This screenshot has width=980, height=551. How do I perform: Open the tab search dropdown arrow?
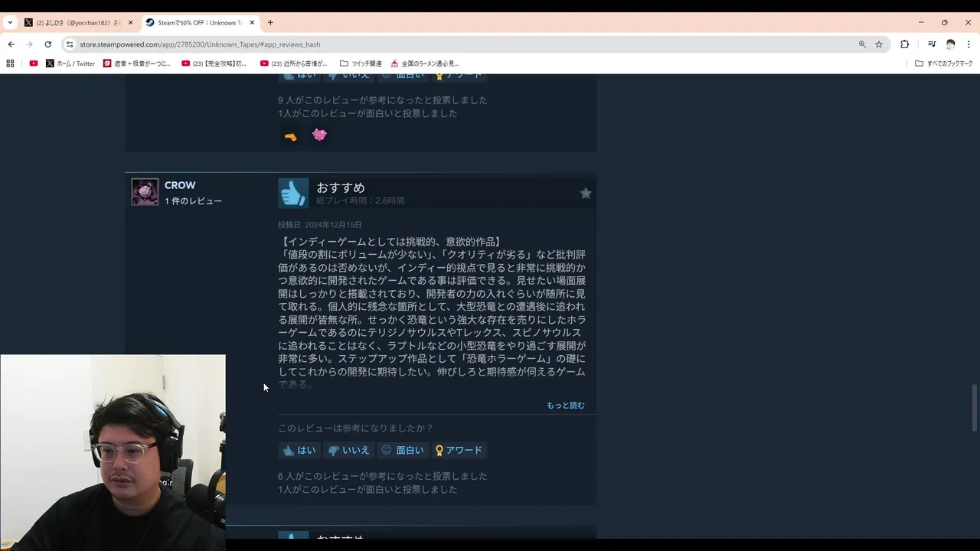tap(10, 23)
